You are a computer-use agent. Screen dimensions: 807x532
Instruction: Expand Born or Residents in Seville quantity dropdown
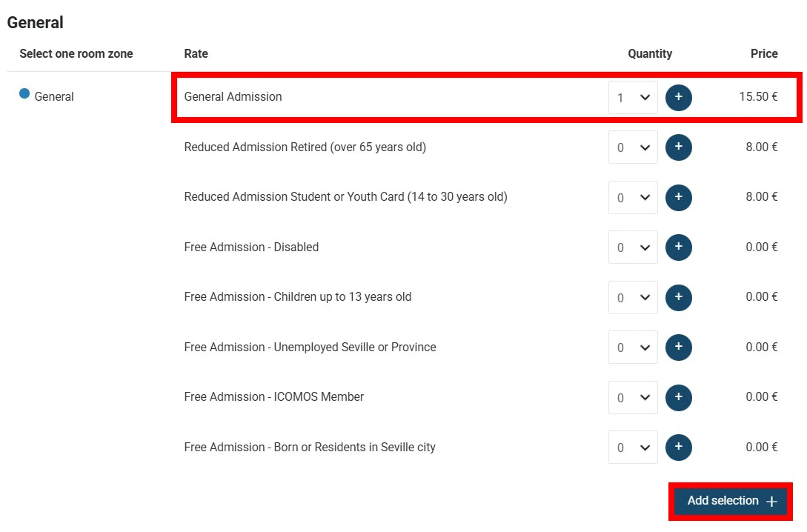tap(633, 448)
